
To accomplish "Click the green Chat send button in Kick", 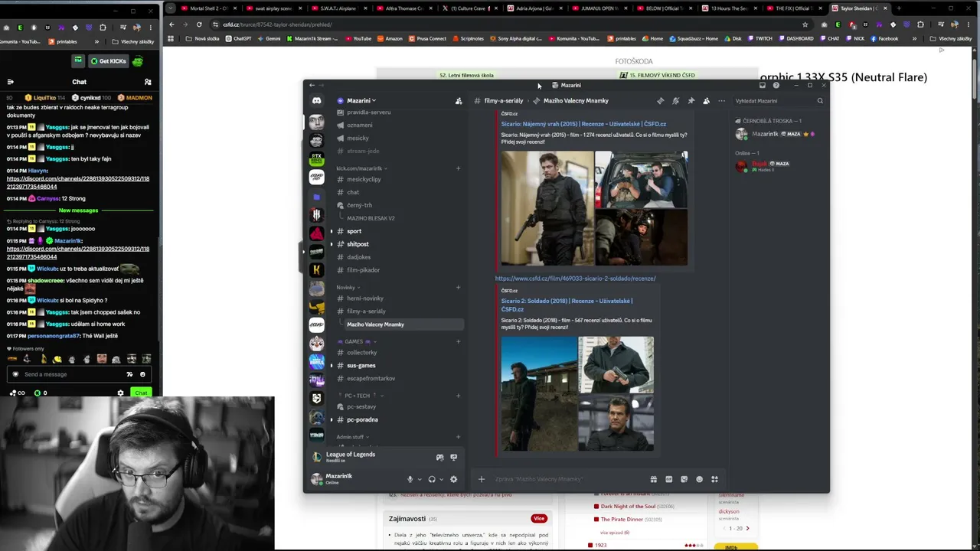I will tap(141, 393).
